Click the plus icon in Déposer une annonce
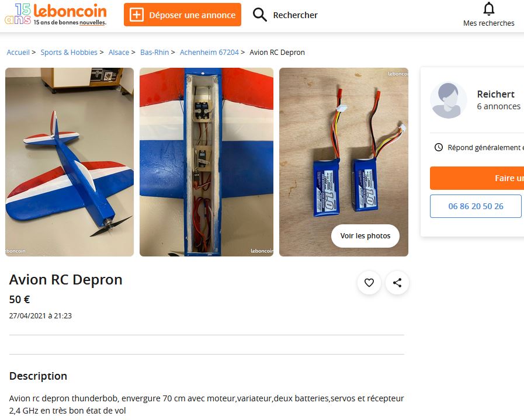The image size is (524, 420). [136, 15]
